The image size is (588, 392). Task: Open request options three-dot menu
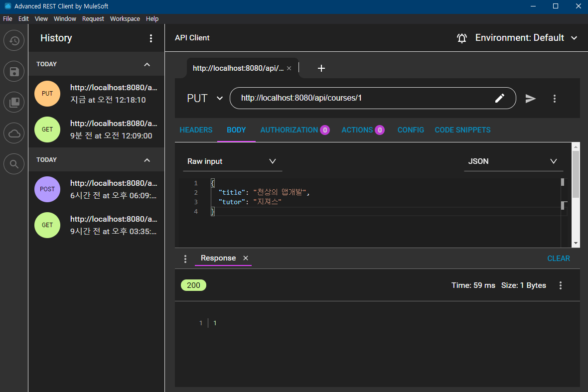click(554, 98)
